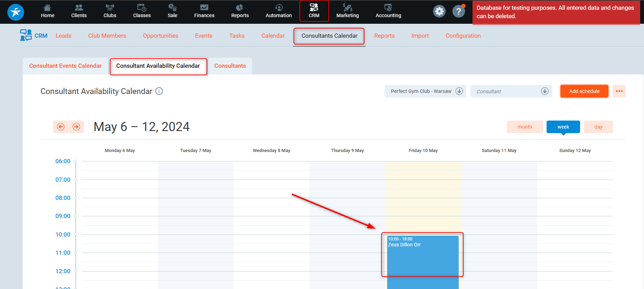
Task: Switch calendar to day view
Action: [x=598, y=127]
